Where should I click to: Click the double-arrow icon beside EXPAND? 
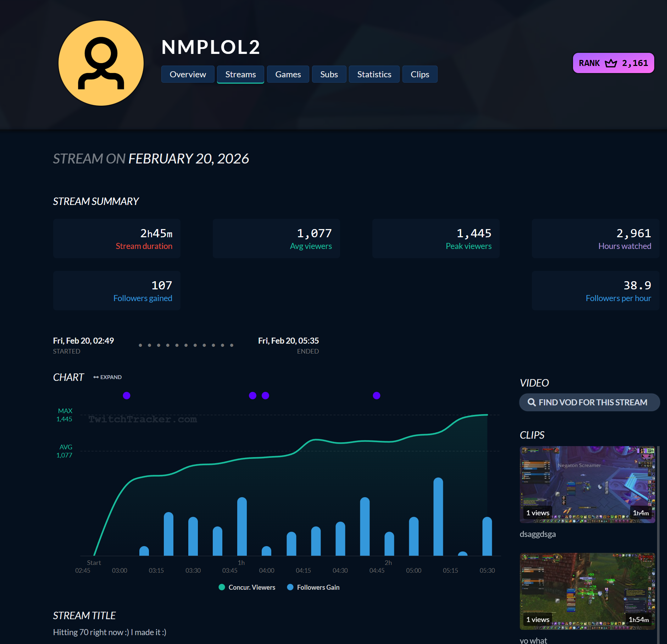tap(96, 377)
